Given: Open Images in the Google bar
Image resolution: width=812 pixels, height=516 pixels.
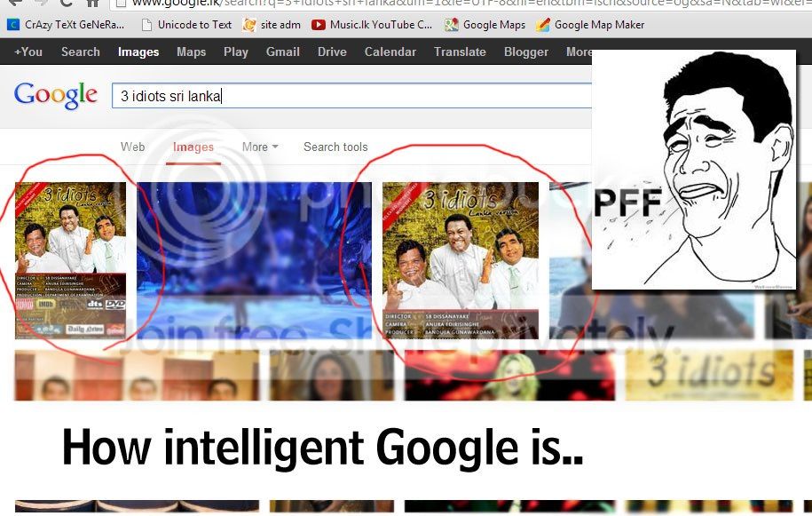Looking at the screenshot, I should click(x=138, y=52).
